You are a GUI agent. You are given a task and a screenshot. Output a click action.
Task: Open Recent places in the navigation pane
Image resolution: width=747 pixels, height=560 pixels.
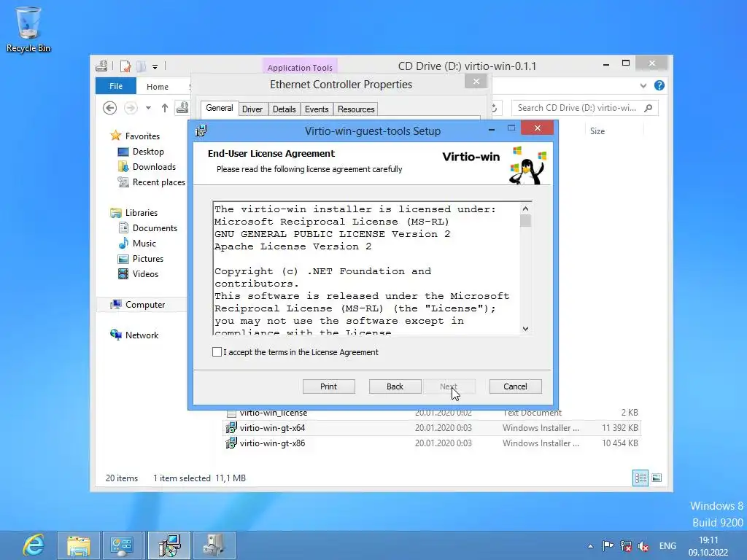click(x=158, y=182)
